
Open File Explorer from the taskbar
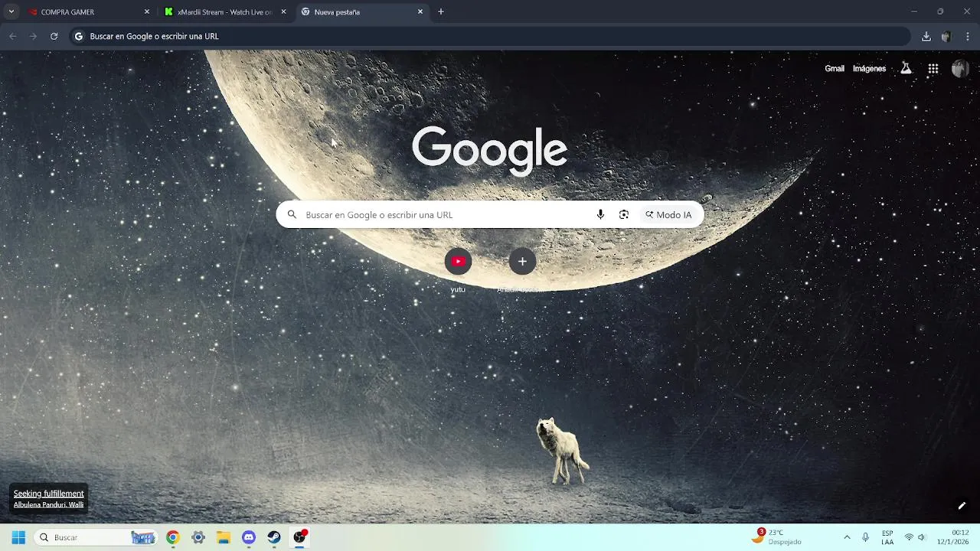click(224, 537)
